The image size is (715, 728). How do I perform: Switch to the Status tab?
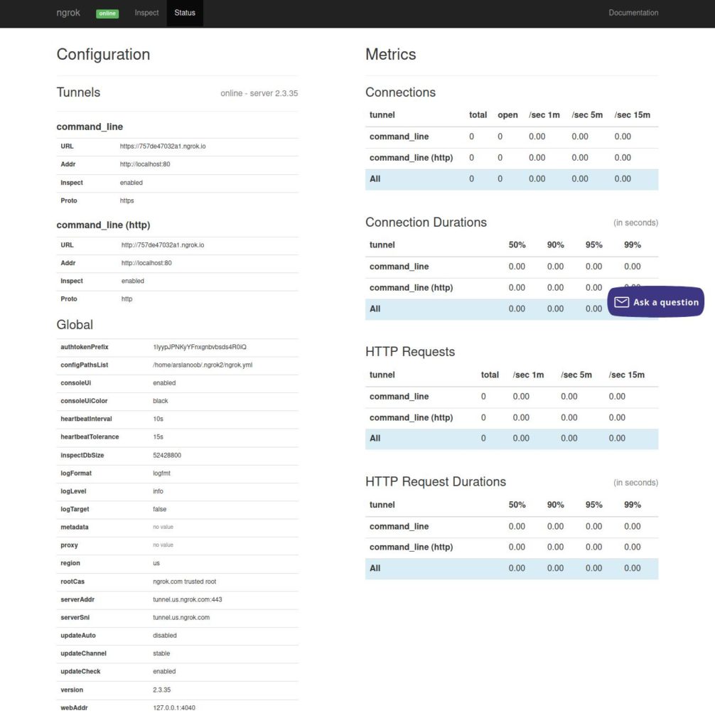pos(185,13)
